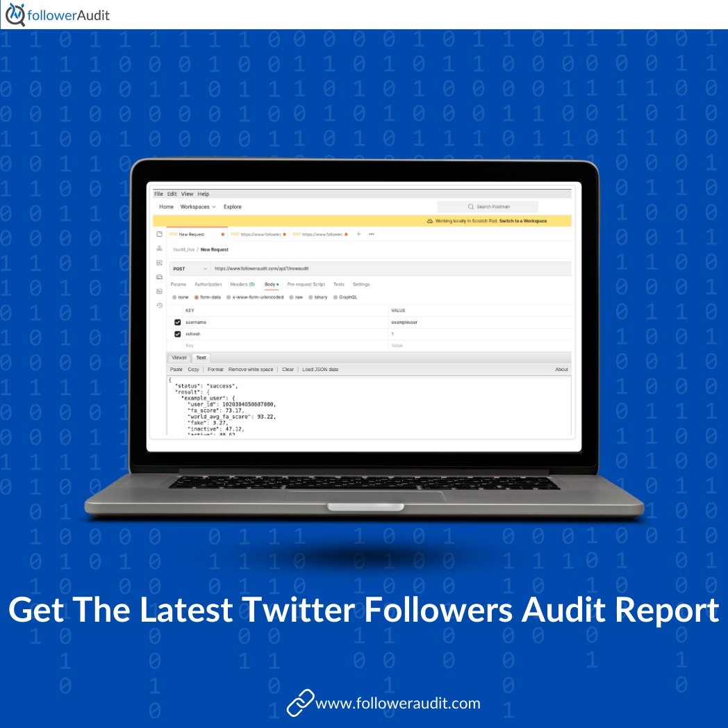The width and height of the screenshot is (728, 728).
Task: Open the Monitors sidebar icon
Action: (159, 291)
